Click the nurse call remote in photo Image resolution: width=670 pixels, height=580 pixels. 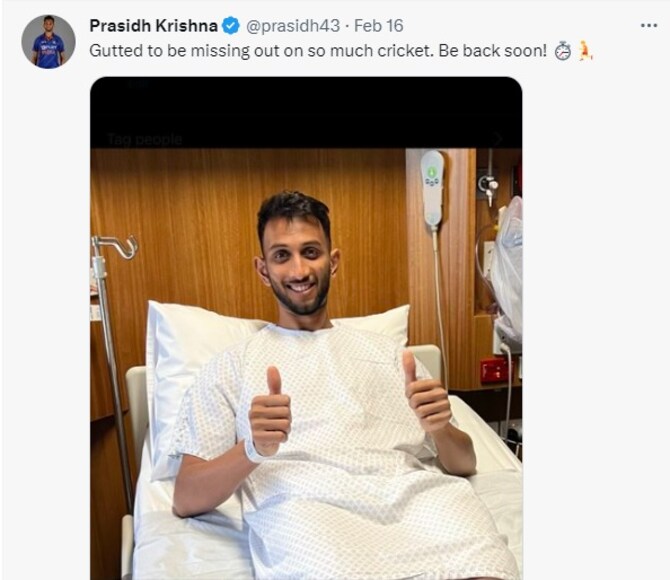pyautogui.click(x=432, y=188)
